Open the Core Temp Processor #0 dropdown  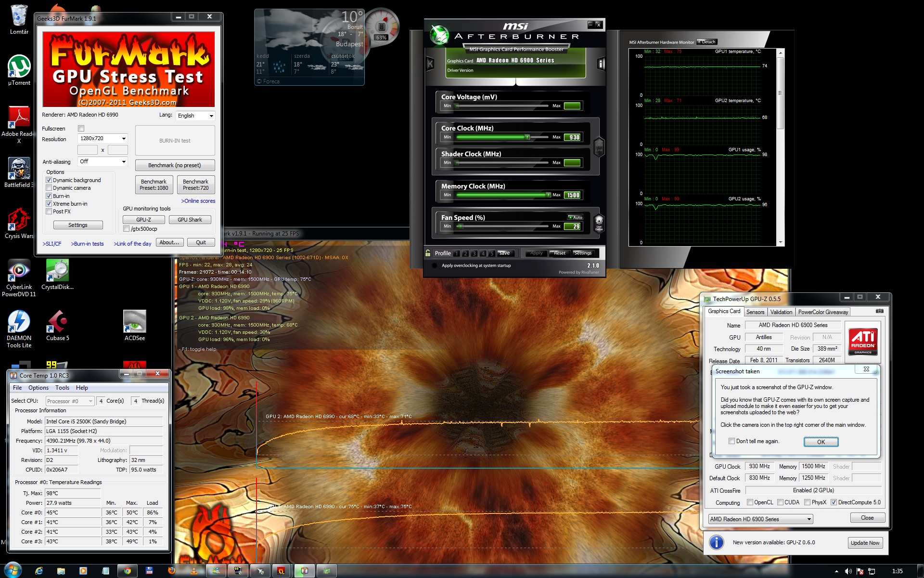[x=70, y=401]
